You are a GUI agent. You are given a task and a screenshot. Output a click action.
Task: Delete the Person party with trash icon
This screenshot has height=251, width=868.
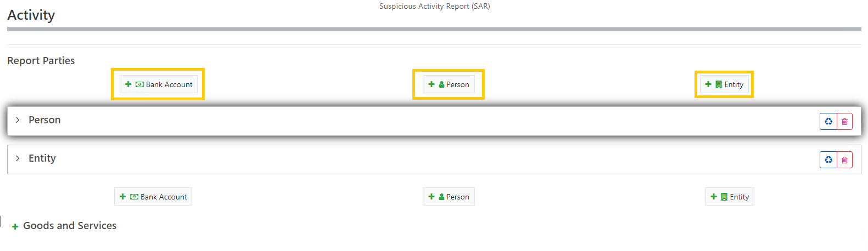(x=844, y=121)
